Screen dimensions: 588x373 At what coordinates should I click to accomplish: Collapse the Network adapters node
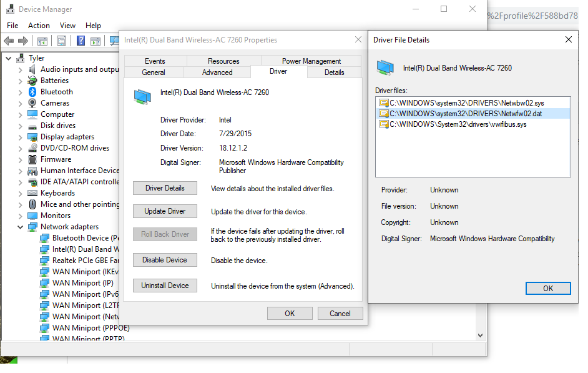pos(20,227)
